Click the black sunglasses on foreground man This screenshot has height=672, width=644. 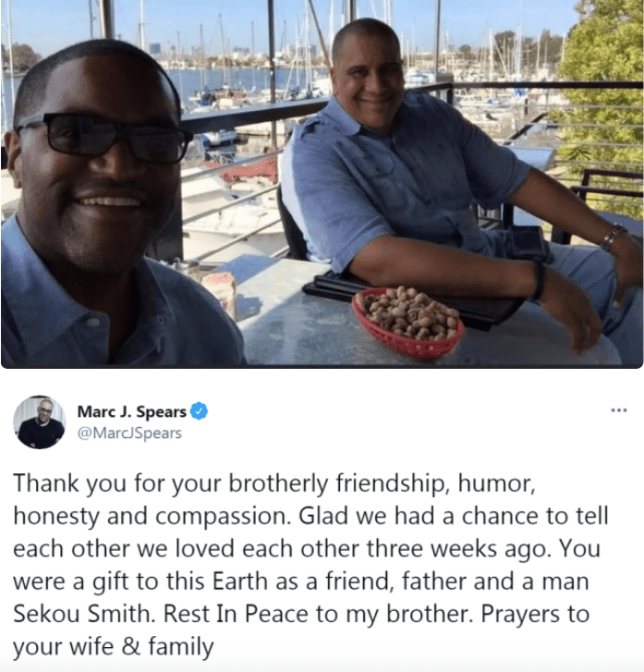(103, 138)
